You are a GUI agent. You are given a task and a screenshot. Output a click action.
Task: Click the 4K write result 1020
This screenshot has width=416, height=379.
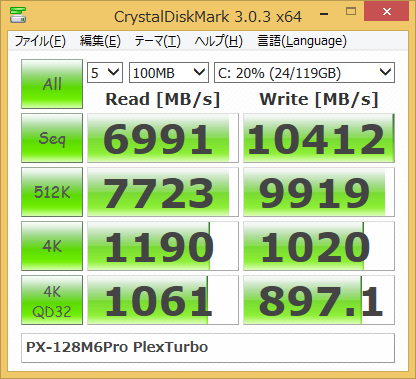(319, 246)
